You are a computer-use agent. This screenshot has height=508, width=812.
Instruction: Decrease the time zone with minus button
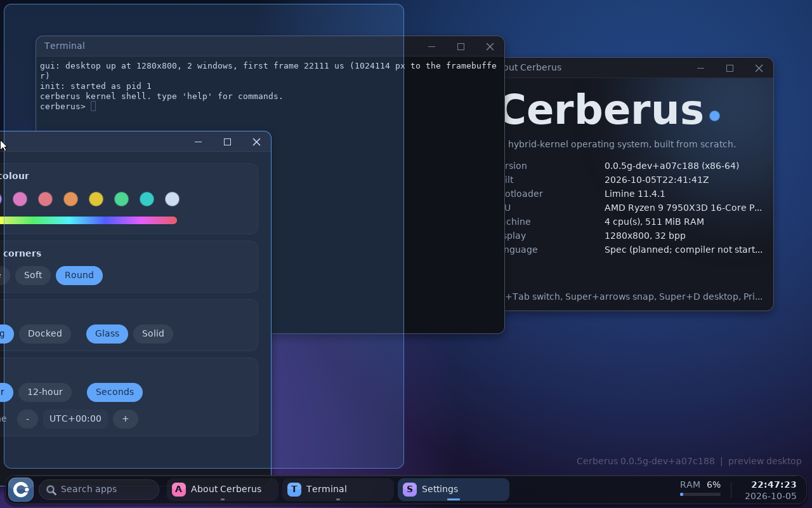click(x=27, y=418)
